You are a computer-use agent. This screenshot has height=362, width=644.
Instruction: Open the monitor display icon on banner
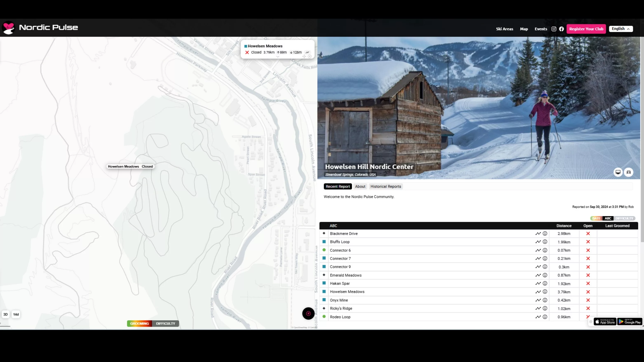[x=618, y=172]
